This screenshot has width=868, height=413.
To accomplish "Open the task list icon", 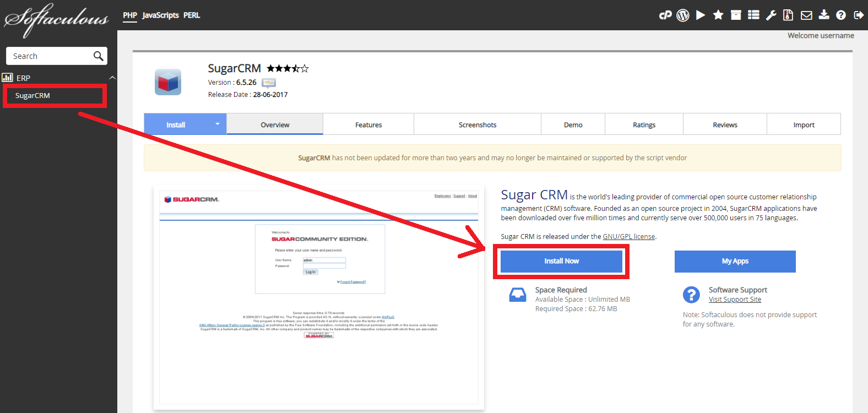I will [753, 15].
